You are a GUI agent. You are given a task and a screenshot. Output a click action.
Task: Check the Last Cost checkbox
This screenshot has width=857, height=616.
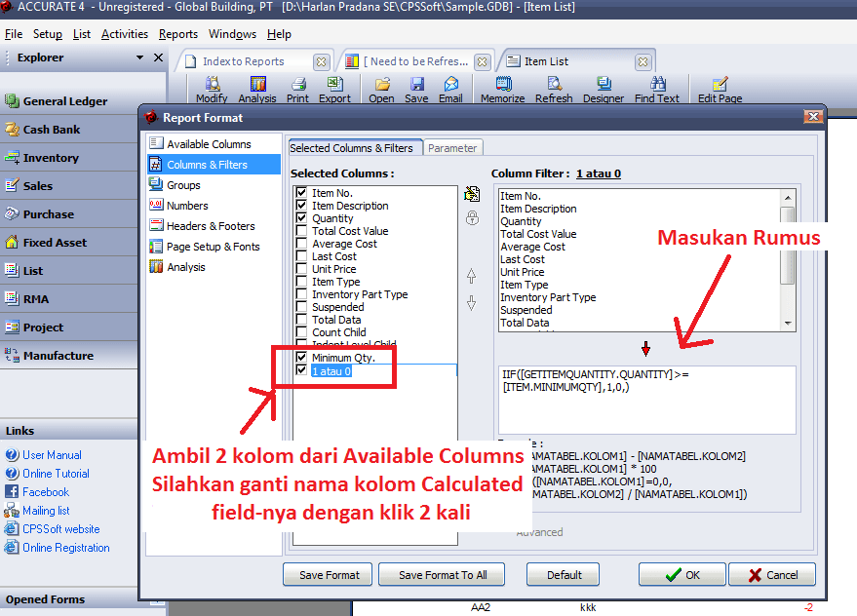click(301, 255)
